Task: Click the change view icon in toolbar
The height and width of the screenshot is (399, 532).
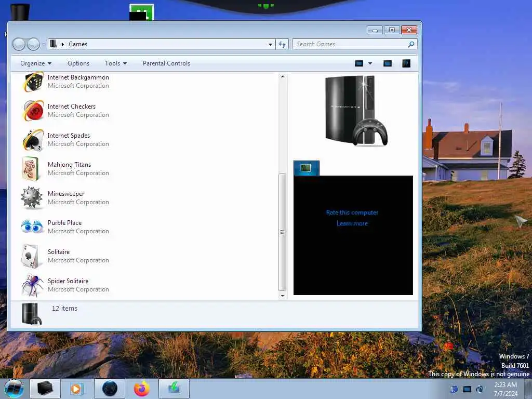Action: (359, 63)
